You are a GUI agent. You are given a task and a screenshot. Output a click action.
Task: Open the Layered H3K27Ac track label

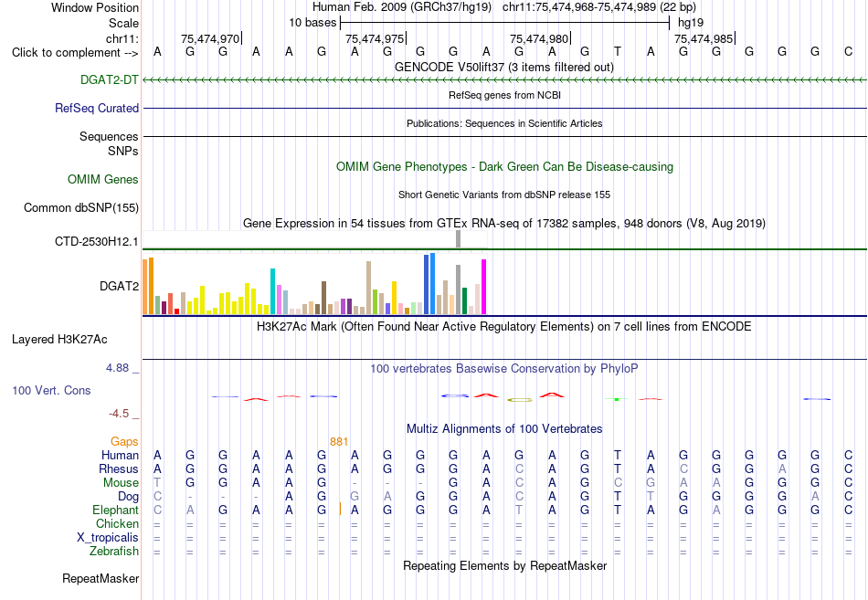(59, 340)
